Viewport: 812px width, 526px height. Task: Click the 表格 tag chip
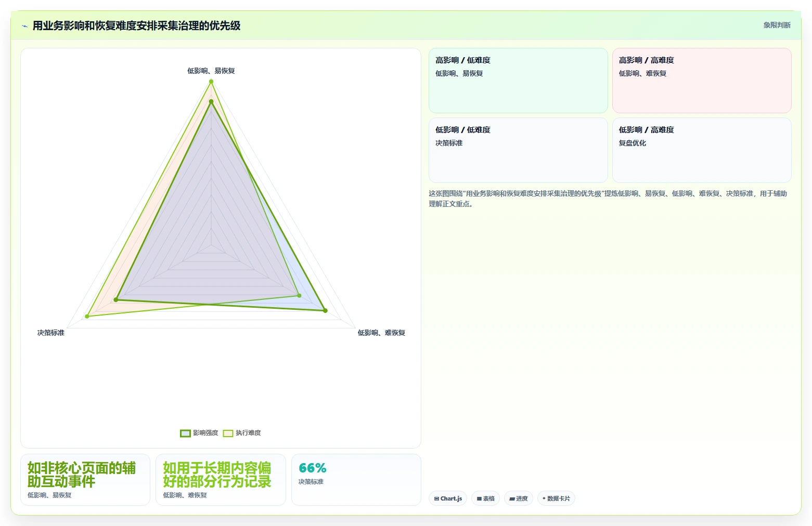(x=485, y=498)
